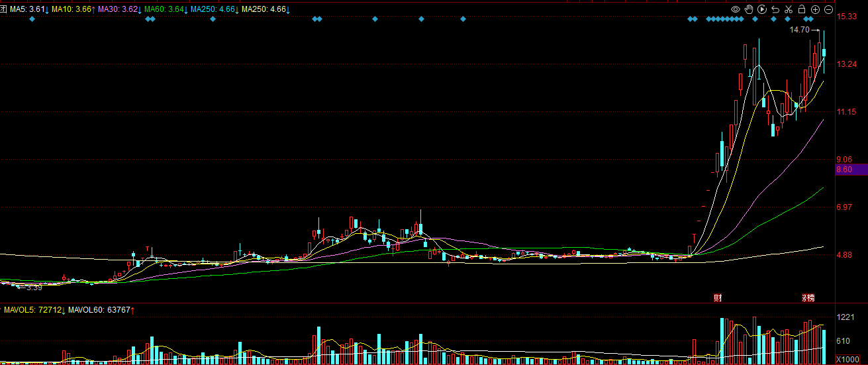Click the small icon left of MA5
Screen dimensions: 868x365
click(x=4, y=9)
